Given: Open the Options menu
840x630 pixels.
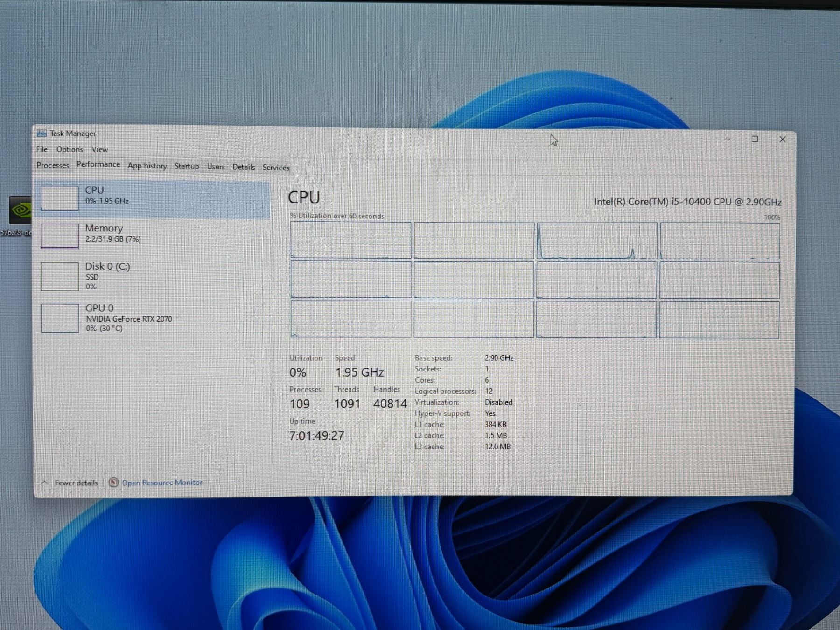Looking at the screenshot, I should coord(70,149).
